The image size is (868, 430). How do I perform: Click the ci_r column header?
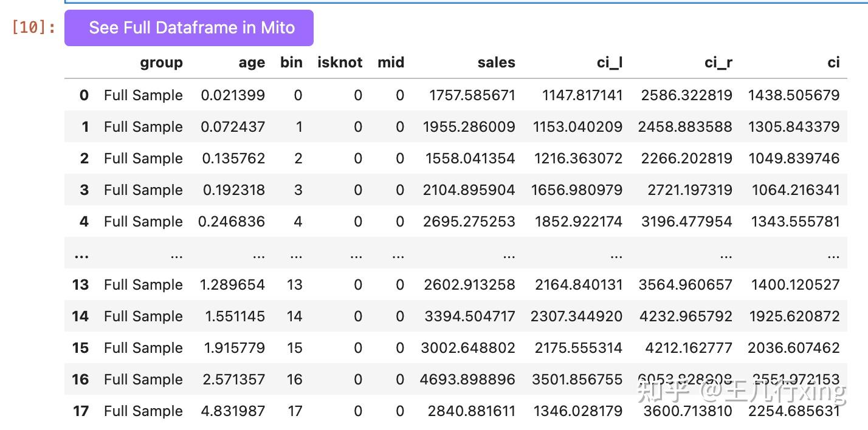coord(718,63)
